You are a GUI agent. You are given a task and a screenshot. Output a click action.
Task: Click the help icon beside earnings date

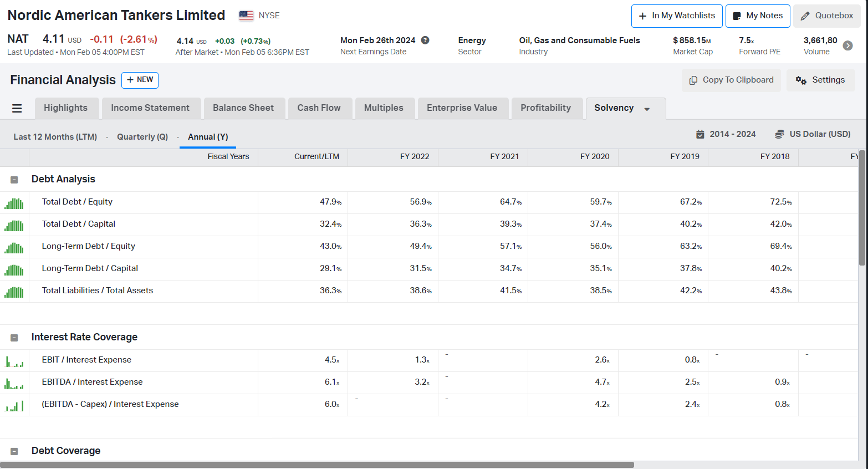coord(425,40)
